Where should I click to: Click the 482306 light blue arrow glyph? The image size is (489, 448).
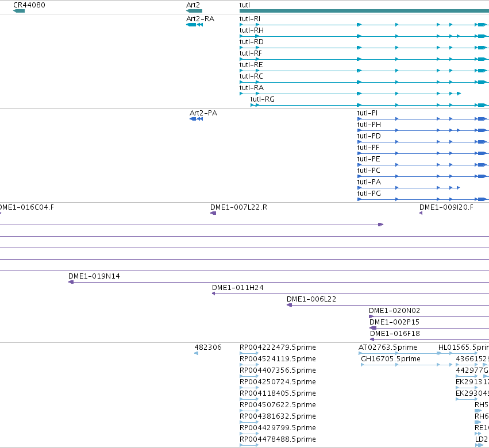point(196,353)
